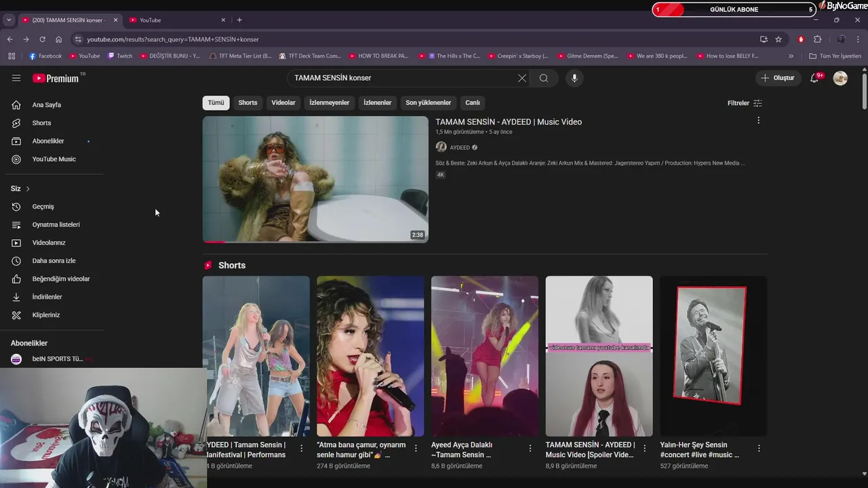The height and width of the screenshot is (488, 868).
Task: Clear the search box with X
Action: 522,78
